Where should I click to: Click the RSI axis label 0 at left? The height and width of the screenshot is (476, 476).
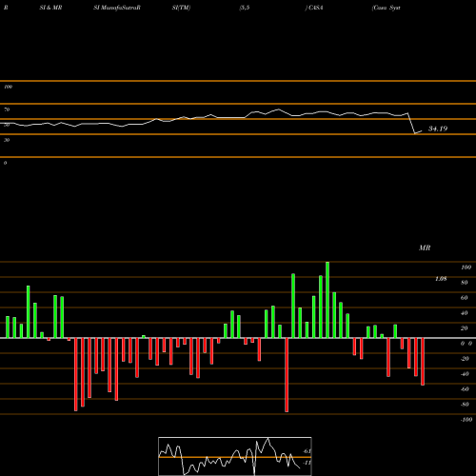(x=5, y=163)
